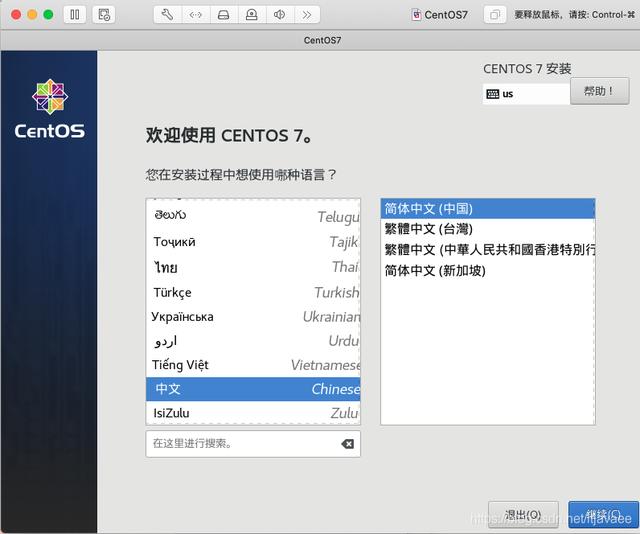Viewport: 640px width, 534px height.
Task: Choose 繁體中文 Hong Kong locale
Action: 488,249
